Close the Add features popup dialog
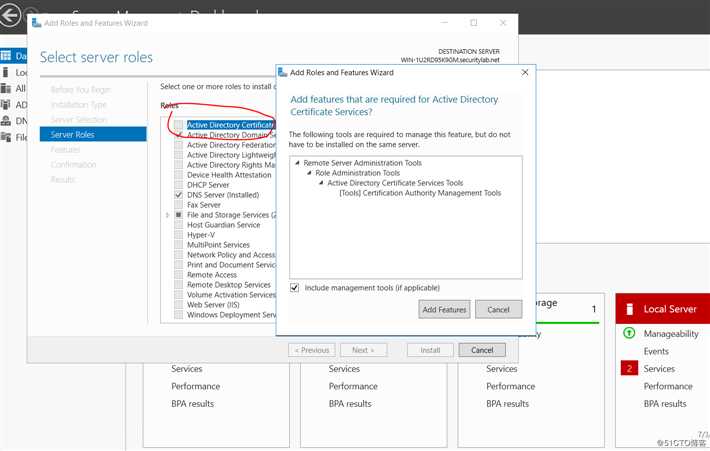 click(x=525, y=72)
